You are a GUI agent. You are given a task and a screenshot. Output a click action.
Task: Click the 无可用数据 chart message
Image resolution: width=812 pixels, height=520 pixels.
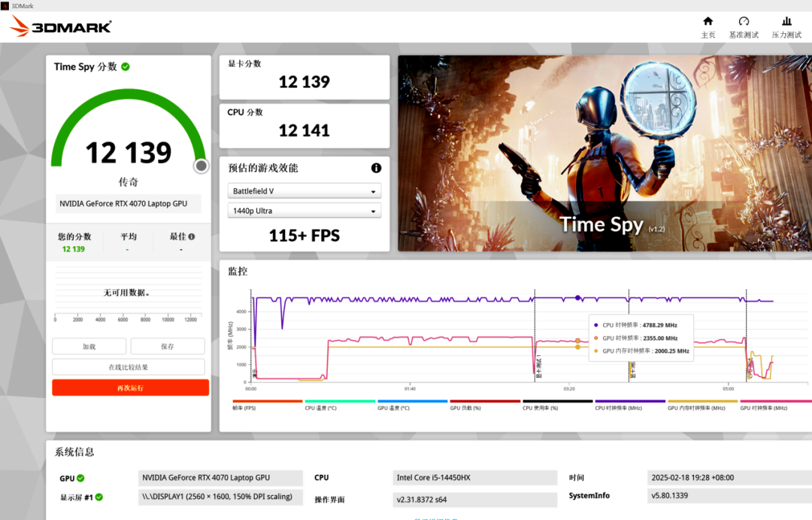[x=127, y=293]
